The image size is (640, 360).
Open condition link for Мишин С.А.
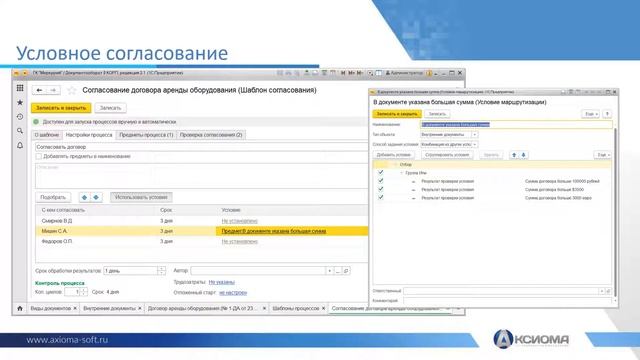pos(273,231)
